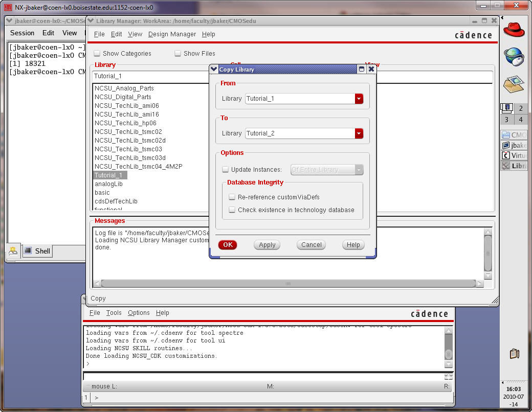Switch to workspace 2 in pager

point(521,108)
